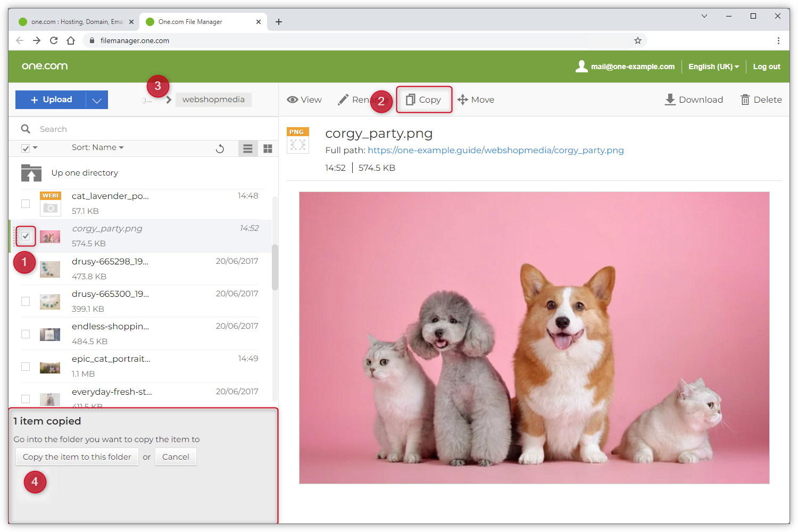Image resolution: width=798 pixels, height=532 pixels.
Task: Go up one directory folder icon
Action: 31,173
